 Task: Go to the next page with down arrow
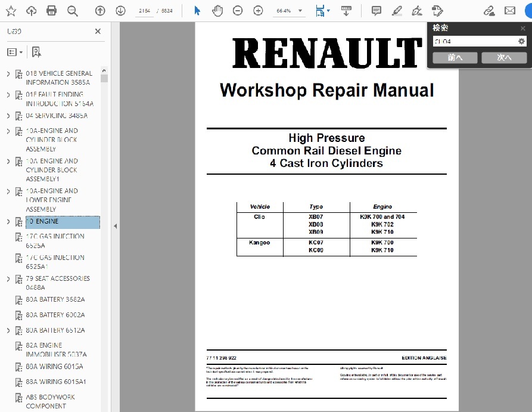point(120,11)
